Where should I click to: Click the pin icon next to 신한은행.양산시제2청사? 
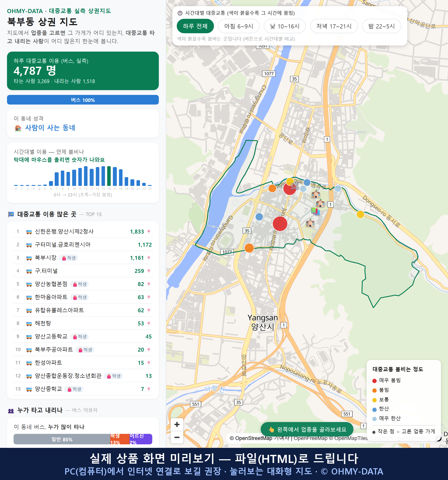pos(149,232)
